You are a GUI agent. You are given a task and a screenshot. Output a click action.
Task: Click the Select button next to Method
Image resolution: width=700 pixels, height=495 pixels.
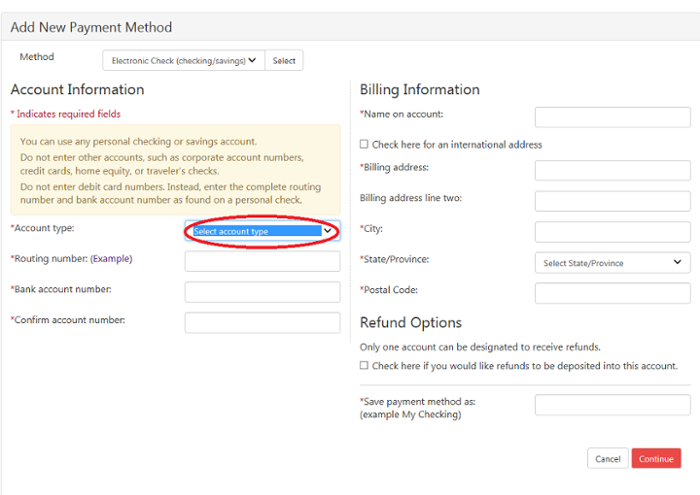pyautogui.click(x=284, y=60)
